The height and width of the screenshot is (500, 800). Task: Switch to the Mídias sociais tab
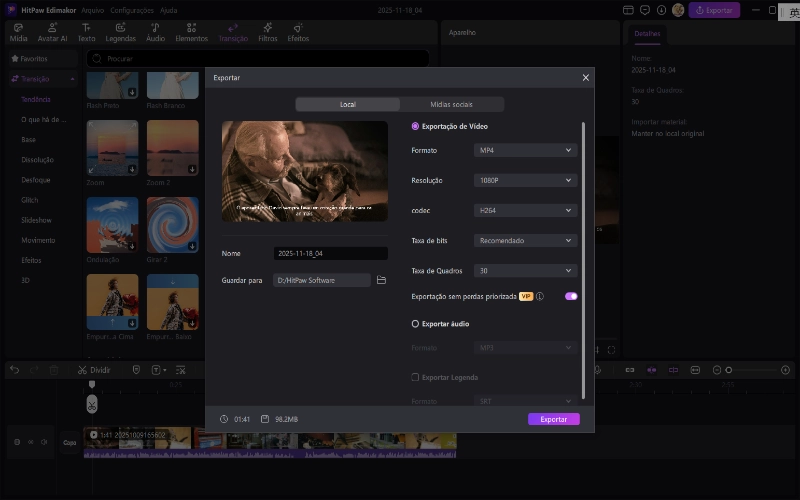(x=451, y=104)
